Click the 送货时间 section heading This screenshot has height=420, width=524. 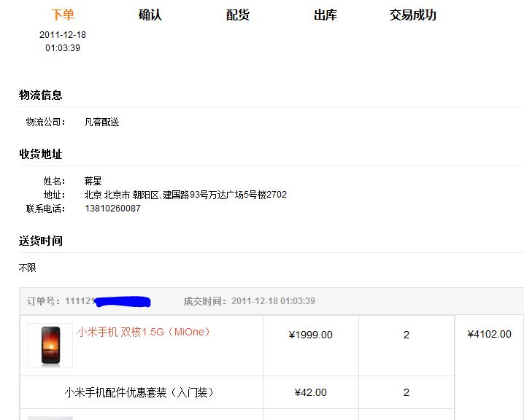point(40,241)
